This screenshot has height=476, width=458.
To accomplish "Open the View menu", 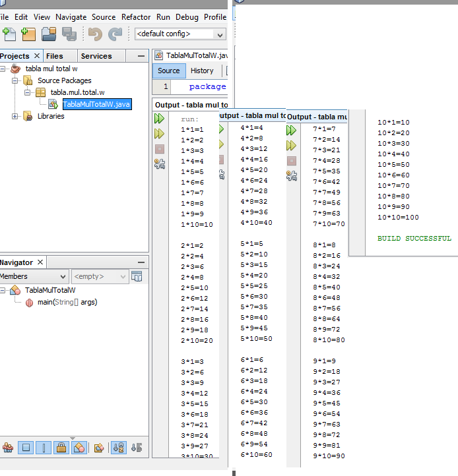I will 42,17.
